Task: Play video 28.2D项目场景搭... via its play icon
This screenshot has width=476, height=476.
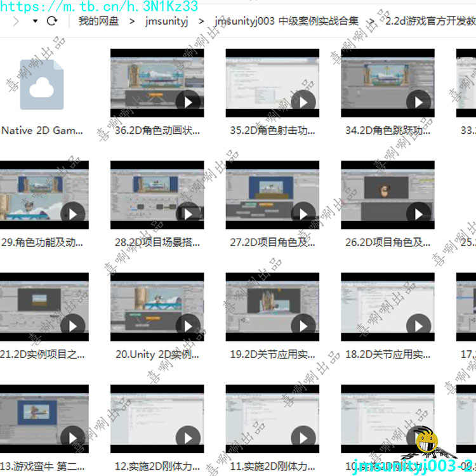Action: 188,215
